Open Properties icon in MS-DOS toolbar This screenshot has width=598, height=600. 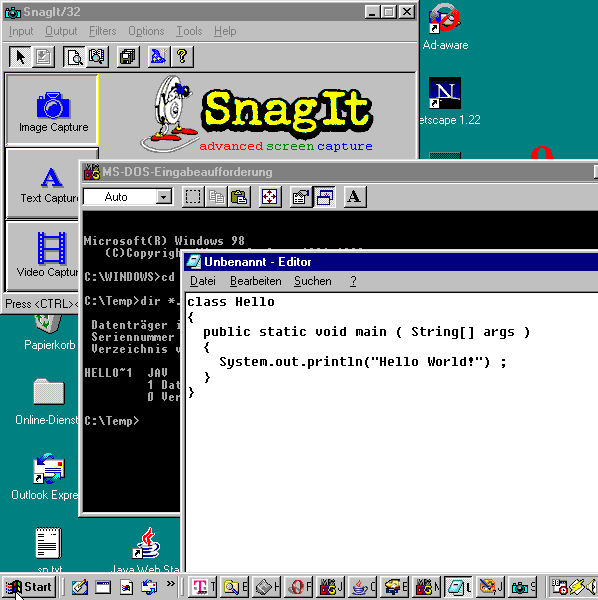(x=301, y=197)
